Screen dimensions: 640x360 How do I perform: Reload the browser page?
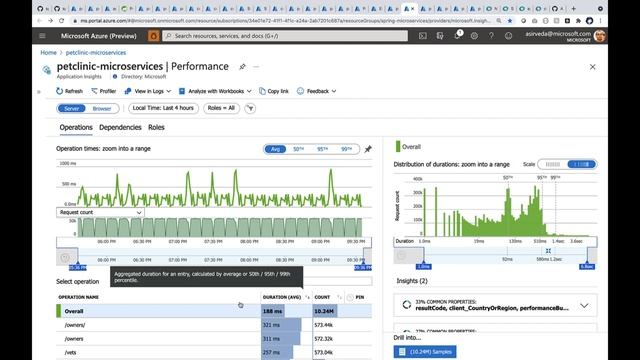pos(61,20)
